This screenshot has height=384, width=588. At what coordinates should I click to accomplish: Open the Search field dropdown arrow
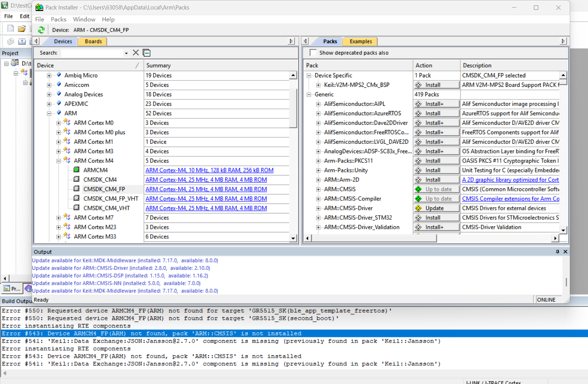coord(126,53)
